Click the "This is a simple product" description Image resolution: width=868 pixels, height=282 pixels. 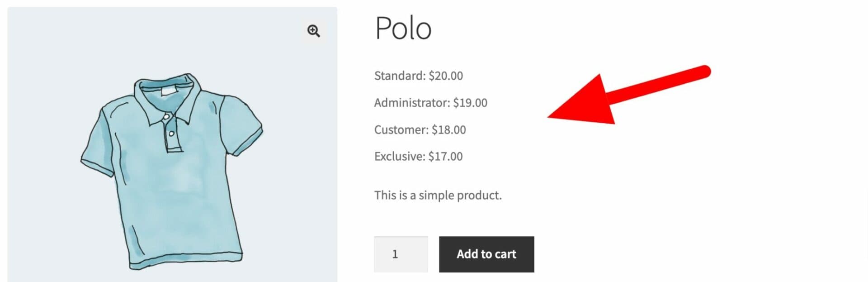[438, 195]
